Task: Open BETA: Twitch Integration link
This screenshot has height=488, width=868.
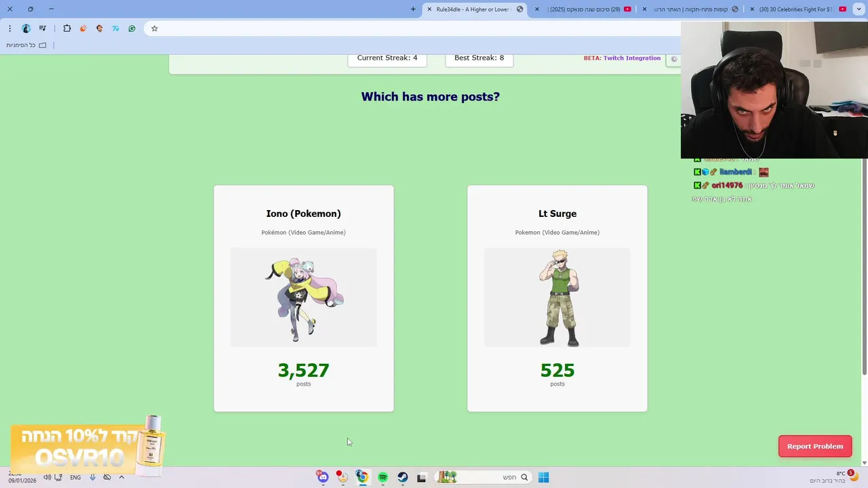Action: [x=622, y=58]
